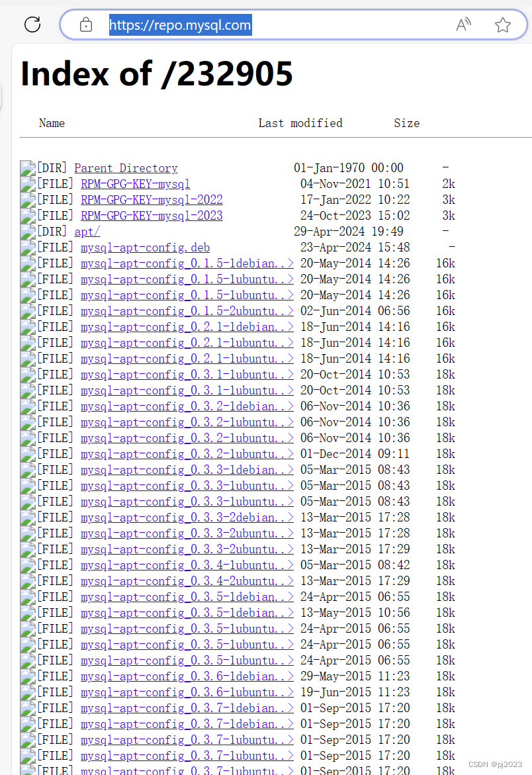
Task: Open the Parent Directory link
Action: pos(126,168)
